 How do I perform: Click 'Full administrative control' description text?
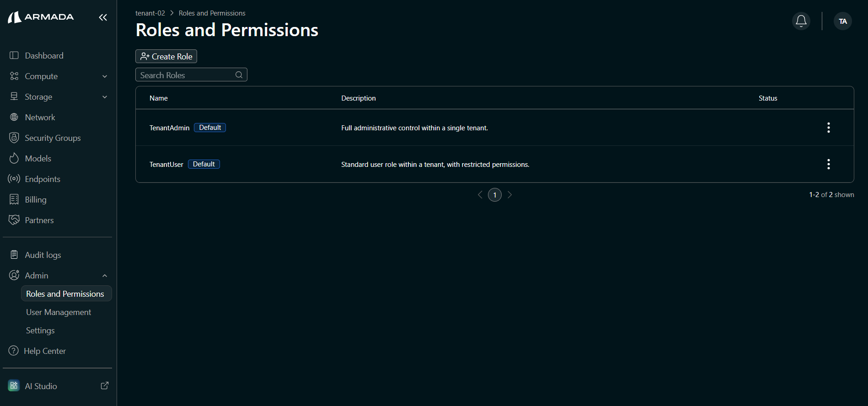414,128
